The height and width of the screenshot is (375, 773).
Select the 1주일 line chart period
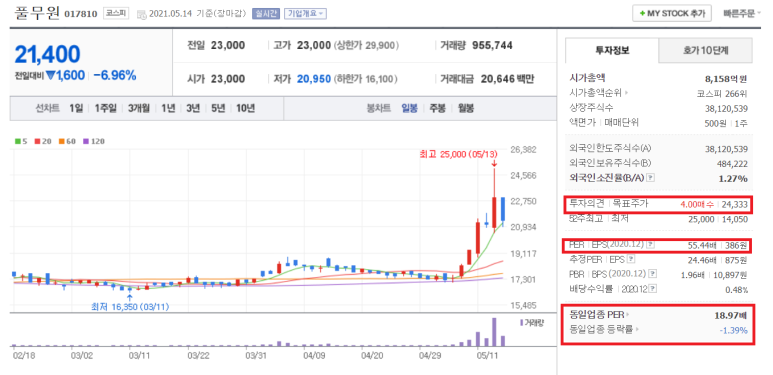point(105,108)
